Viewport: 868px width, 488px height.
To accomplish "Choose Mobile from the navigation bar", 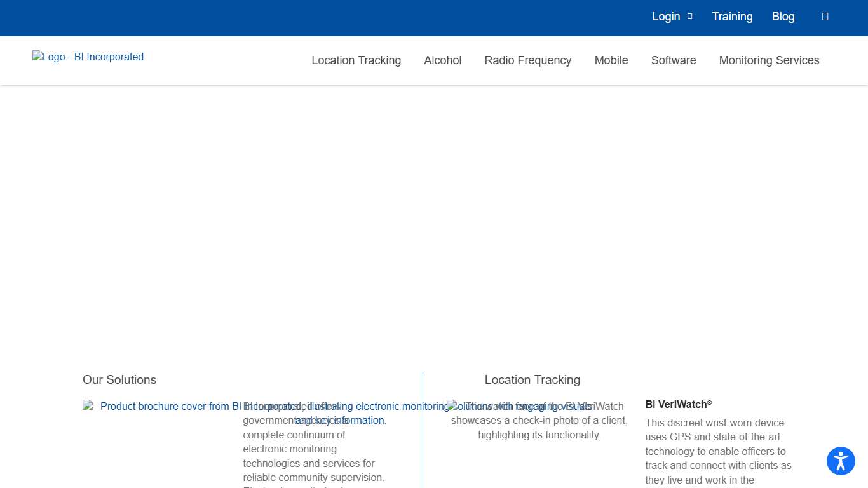I will coord(611,60).
